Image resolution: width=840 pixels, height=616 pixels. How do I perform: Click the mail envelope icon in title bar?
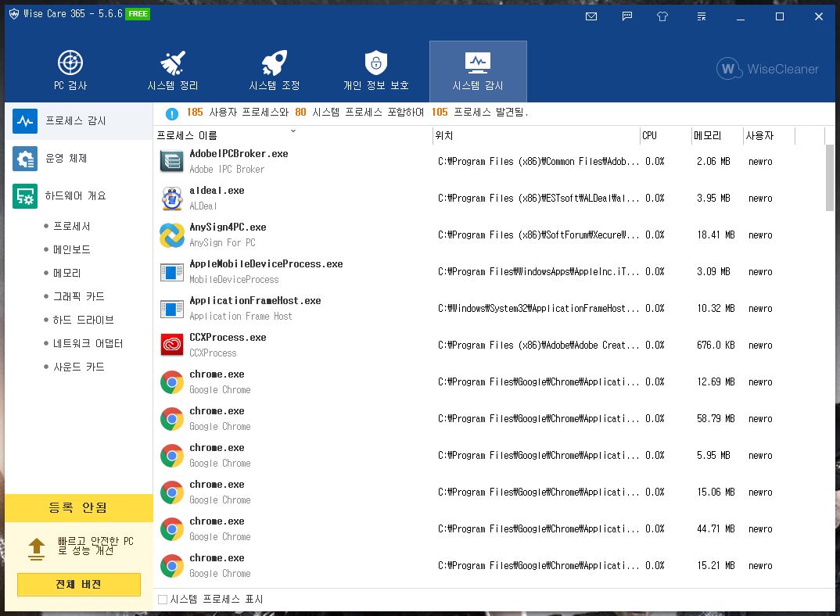(x=591, y=16)
